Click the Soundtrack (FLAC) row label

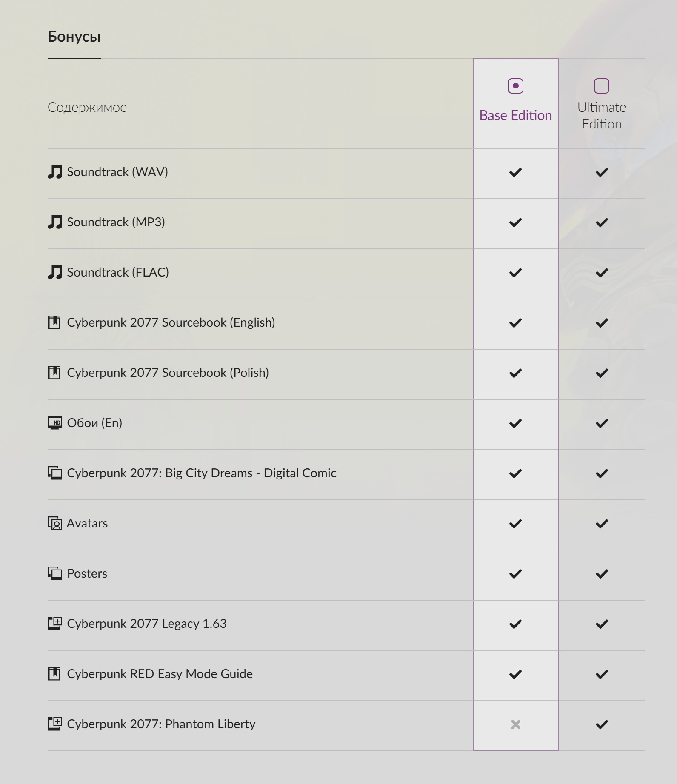click(x=118, y=272)
